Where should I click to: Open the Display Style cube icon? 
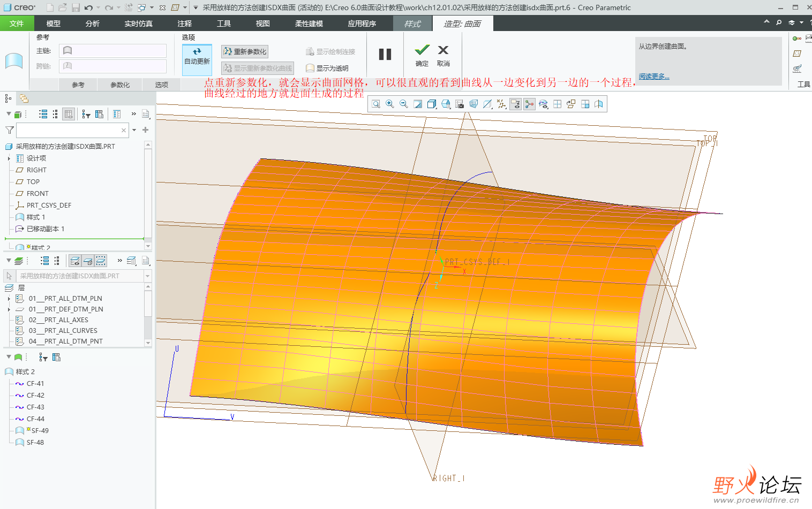click(432, 104)
